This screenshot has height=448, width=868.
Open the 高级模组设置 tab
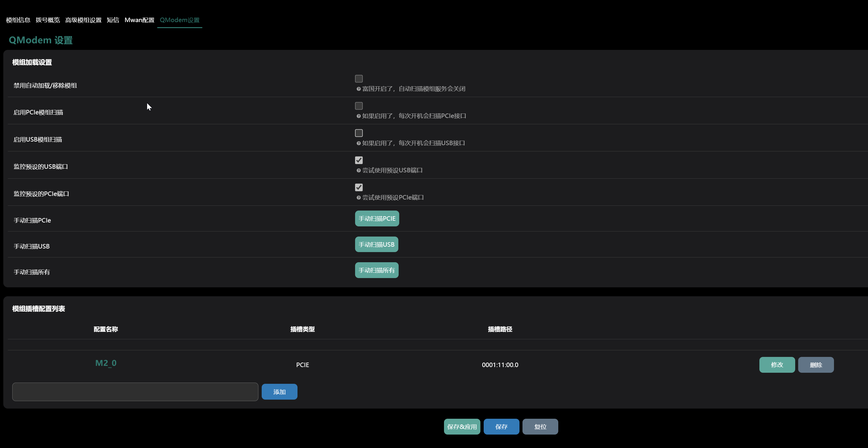point(83,20)
